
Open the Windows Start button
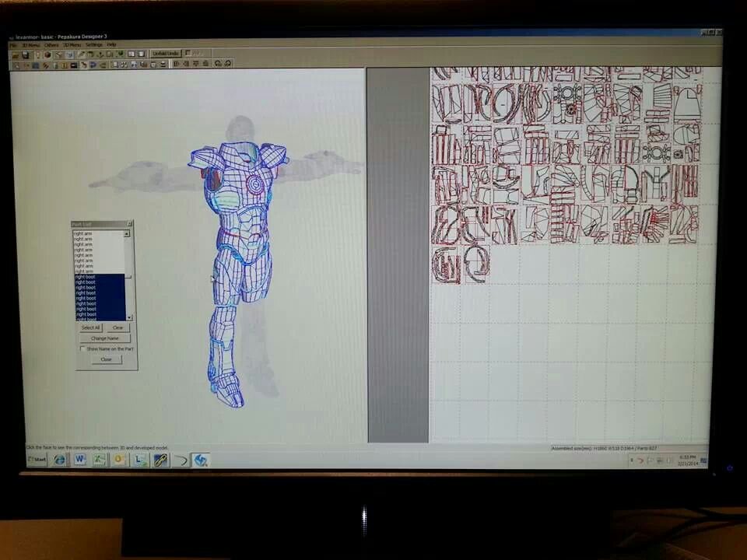[x=37, y=460]
